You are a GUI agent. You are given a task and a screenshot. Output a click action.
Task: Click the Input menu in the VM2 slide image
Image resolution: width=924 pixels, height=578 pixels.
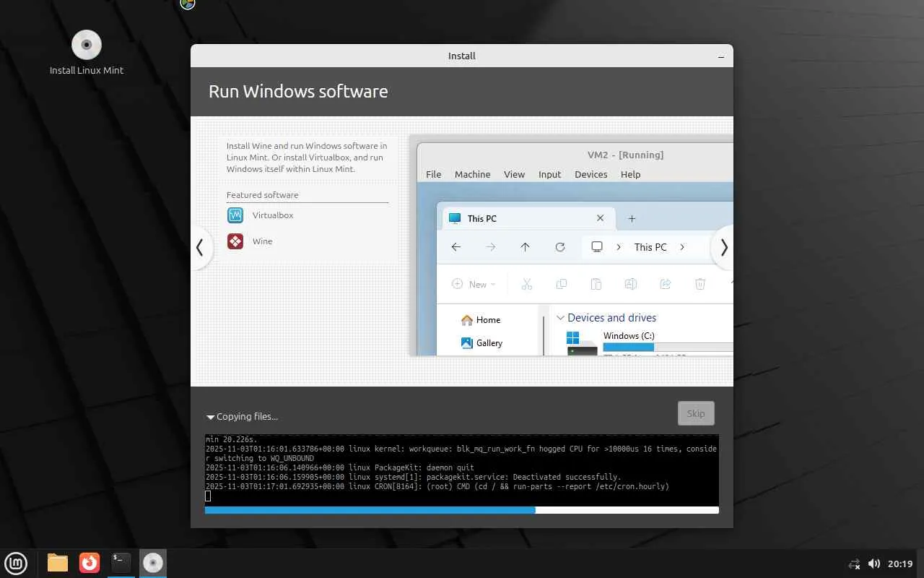point(549,174)
